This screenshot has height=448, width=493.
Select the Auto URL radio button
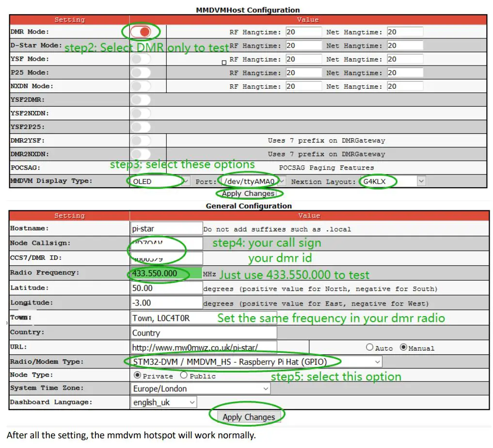pyautogui.click(x=369, y=347)
